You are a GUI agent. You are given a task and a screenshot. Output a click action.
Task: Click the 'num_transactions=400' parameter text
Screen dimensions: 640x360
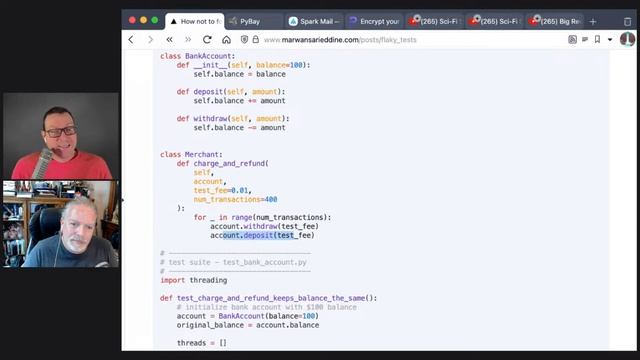pos(235,199)
